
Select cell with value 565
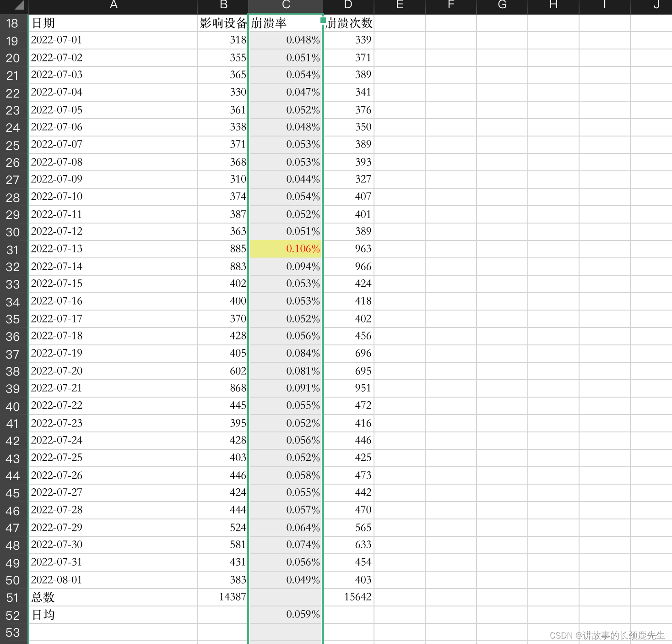349,528
